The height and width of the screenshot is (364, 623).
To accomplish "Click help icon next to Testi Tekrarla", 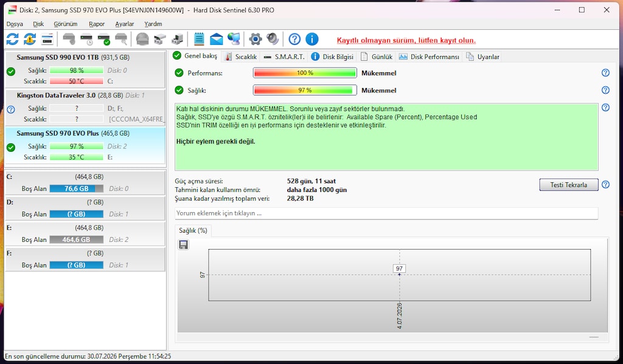I will click(605, 185).
